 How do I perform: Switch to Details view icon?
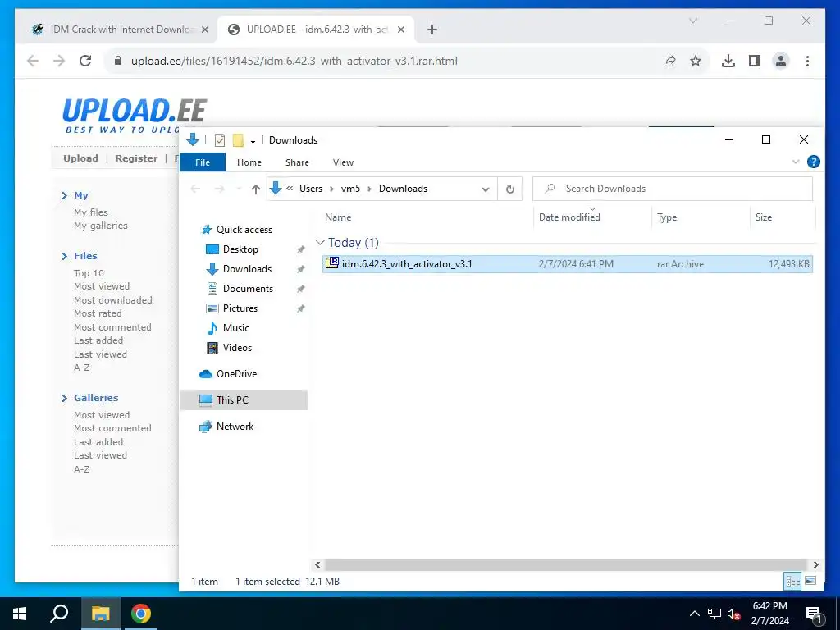click(793, 582)
